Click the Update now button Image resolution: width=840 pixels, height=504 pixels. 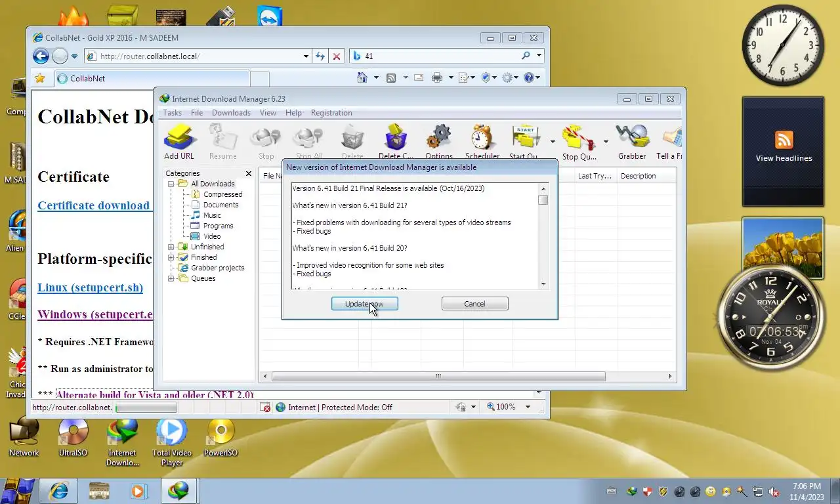pos(365,304)
